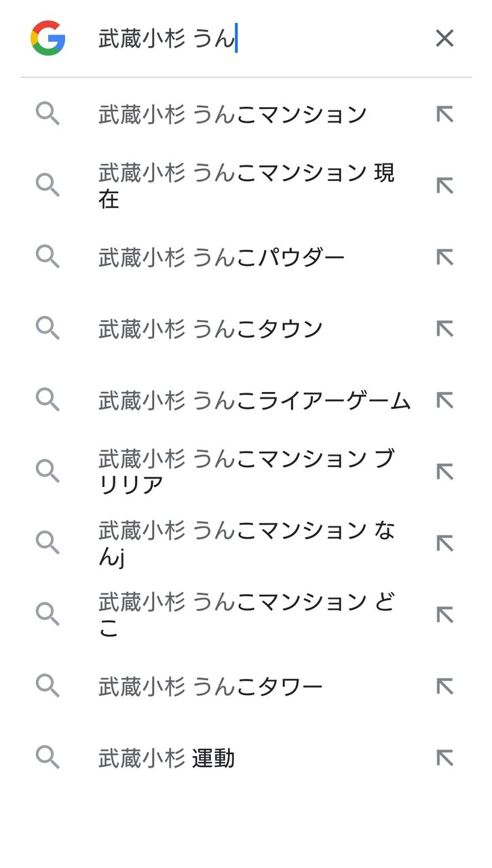Viewport: 492px width, 868px height.
Task: Fill query using arrow beside うんこパウダー
Action: tap(444, 258)
